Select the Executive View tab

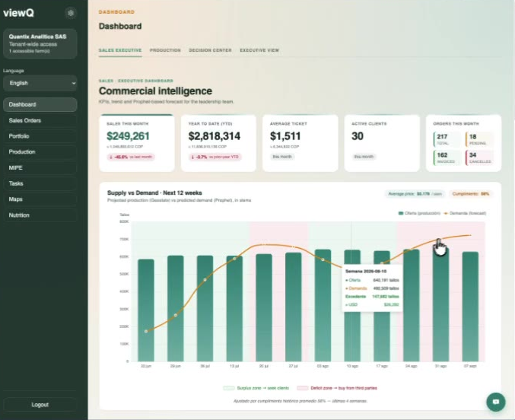click(259, 50)
